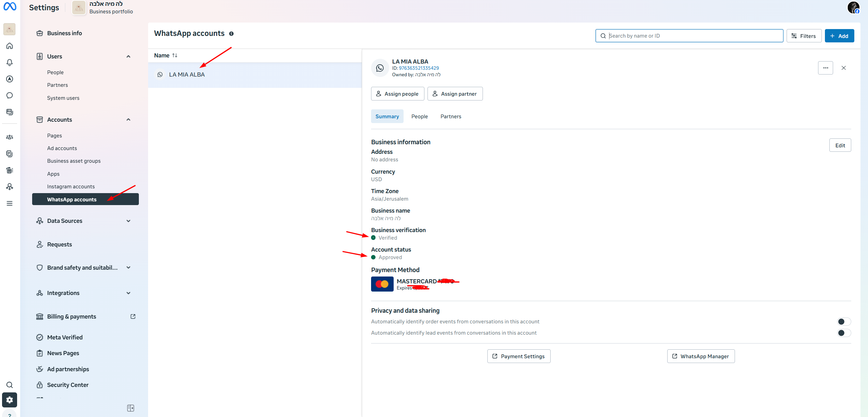Click the account ID 976363521335429 link

[x=419, y=68]
